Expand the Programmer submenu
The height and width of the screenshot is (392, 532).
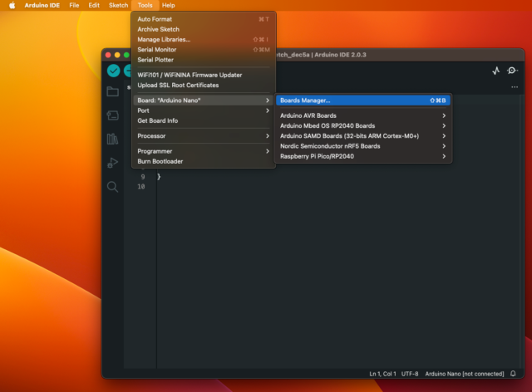point(203,151)
